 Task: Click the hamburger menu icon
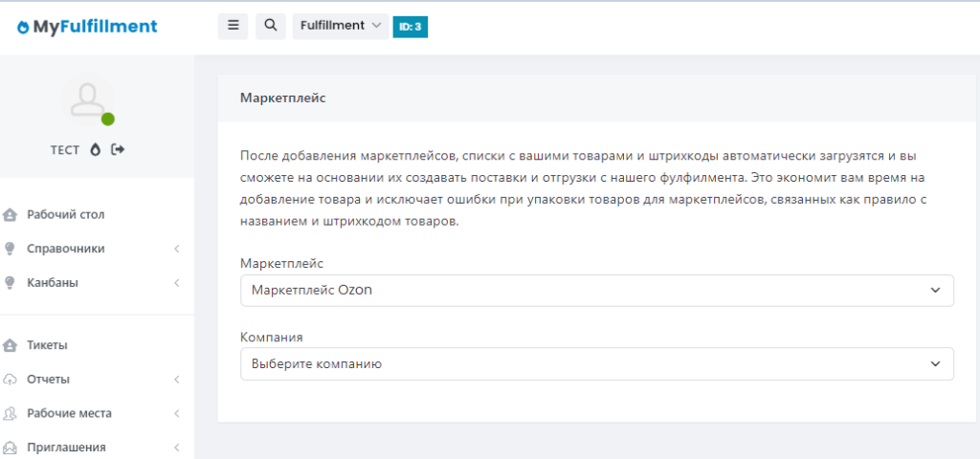[233, 26]
